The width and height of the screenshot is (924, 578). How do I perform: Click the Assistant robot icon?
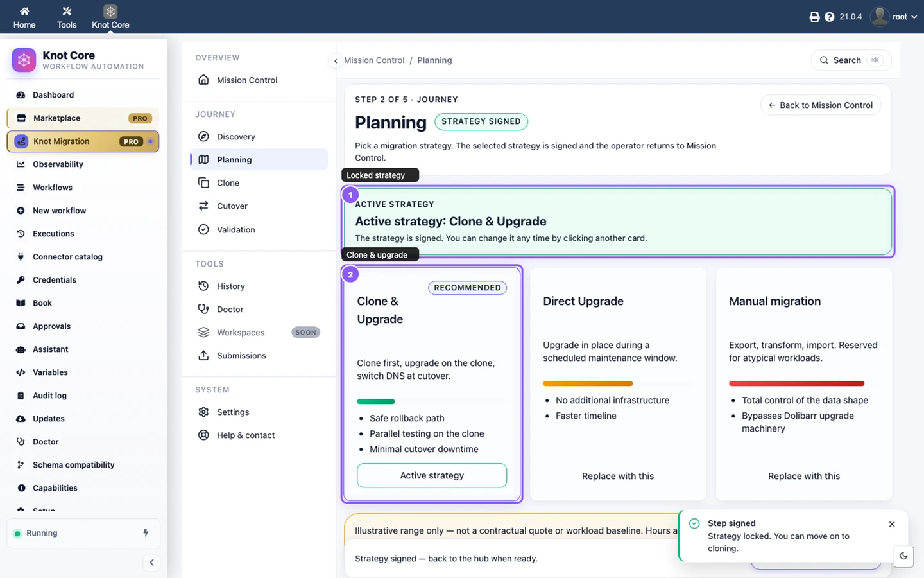pyautogui.click(x=21, y=349)
